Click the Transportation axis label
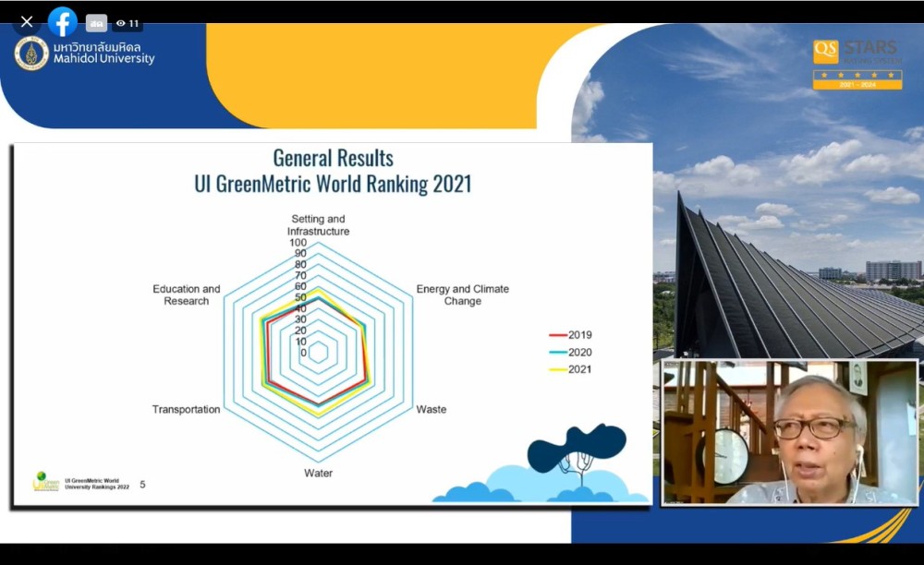Image resolution: width=924 pixels, height=565 pixels. point(186,409)
